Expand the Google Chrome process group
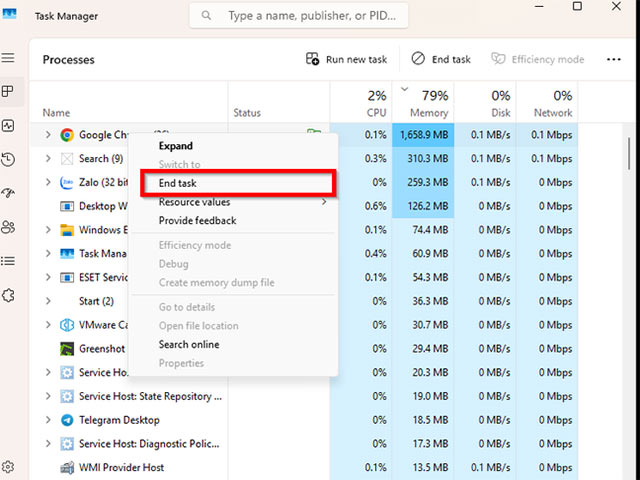The image size is (640, 480). click(x=47, y=134)
